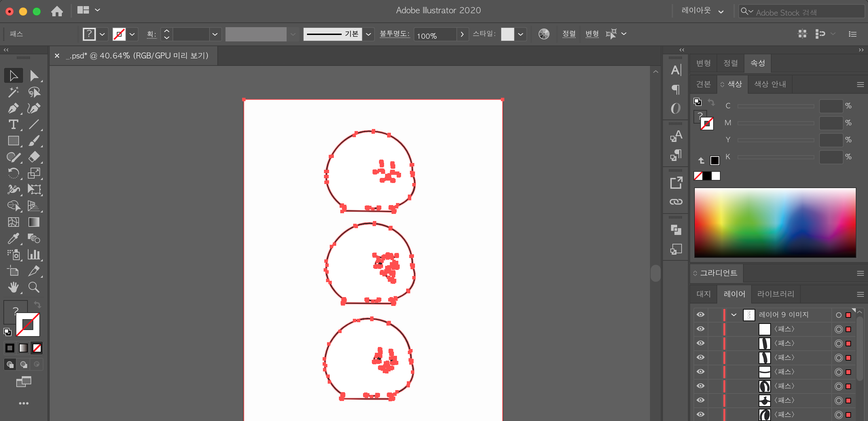
Task: Select the Zoom tool
Action: click(34, 287)
